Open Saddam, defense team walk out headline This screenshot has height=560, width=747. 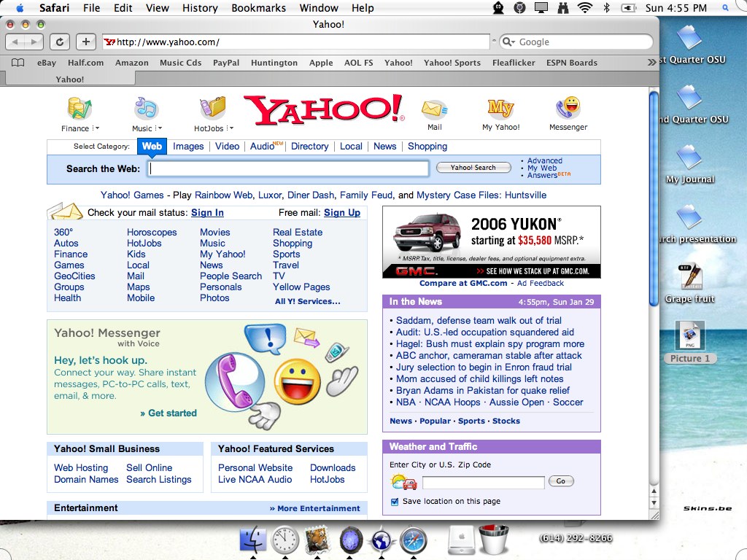(479, 321)
